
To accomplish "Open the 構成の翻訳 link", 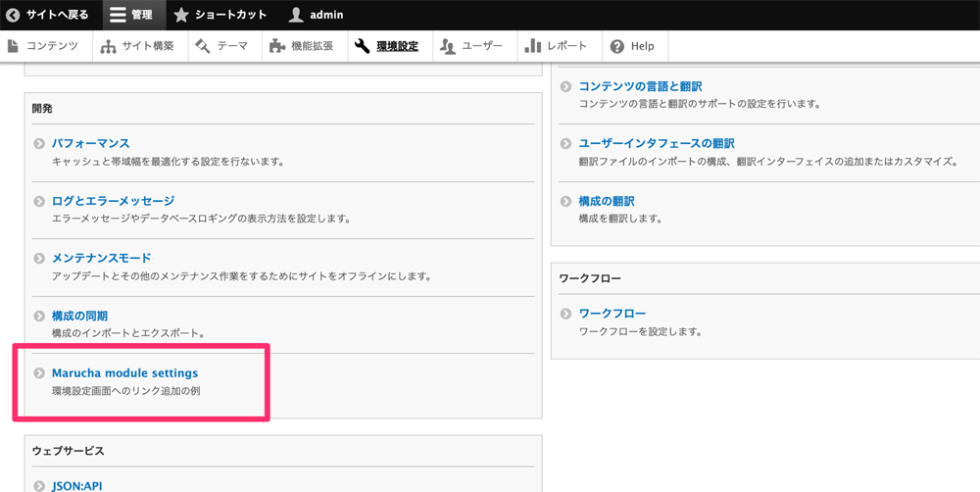I will tap(607, 201).
